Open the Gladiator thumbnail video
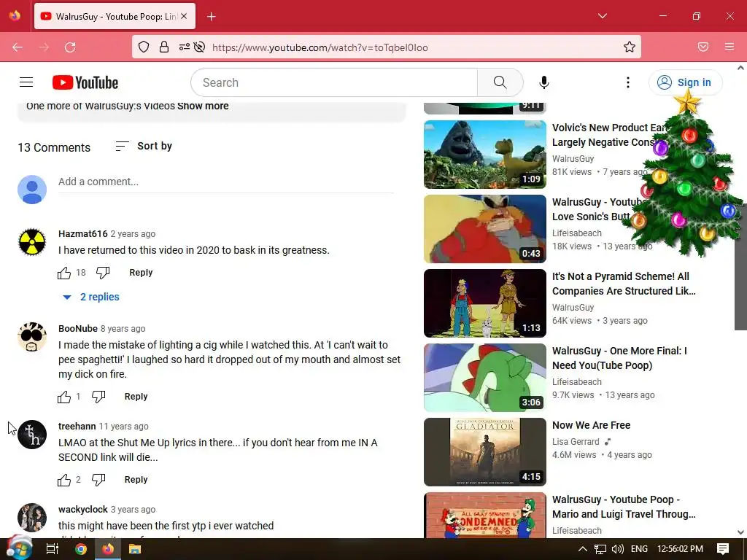Viewport: 747px width, 560px height. 485,452
